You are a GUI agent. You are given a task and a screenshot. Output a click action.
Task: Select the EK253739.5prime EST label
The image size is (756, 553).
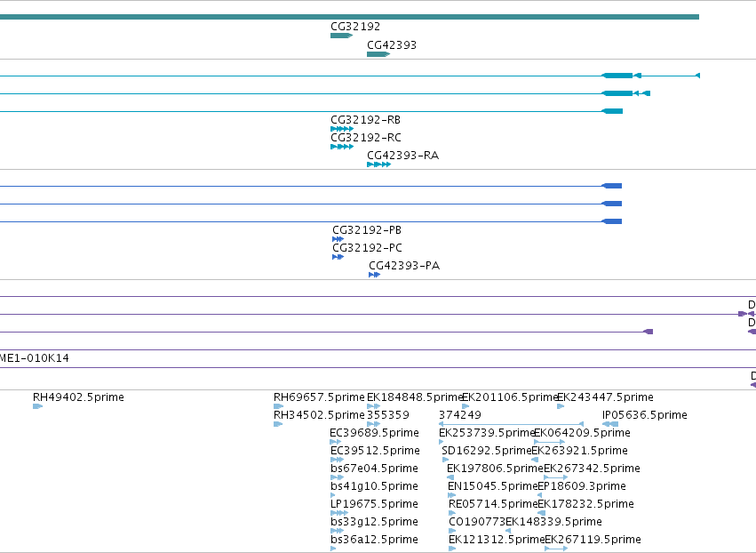pyautogui.click(x=487, y=433)
